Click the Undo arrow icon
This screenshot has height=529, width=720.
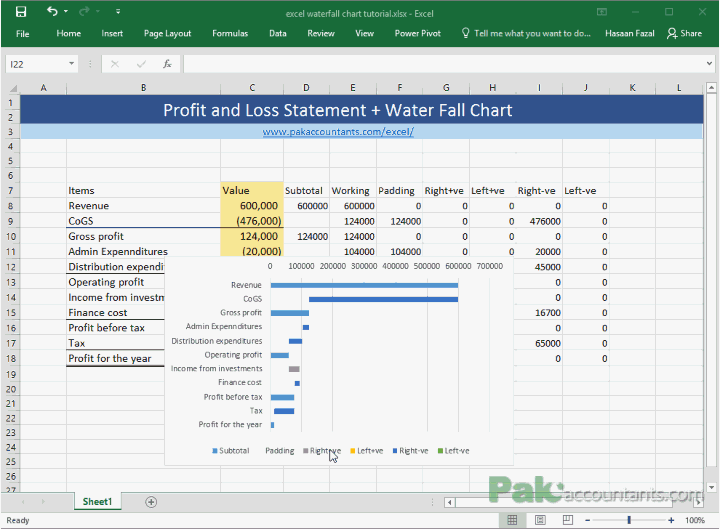click(52, 11)
